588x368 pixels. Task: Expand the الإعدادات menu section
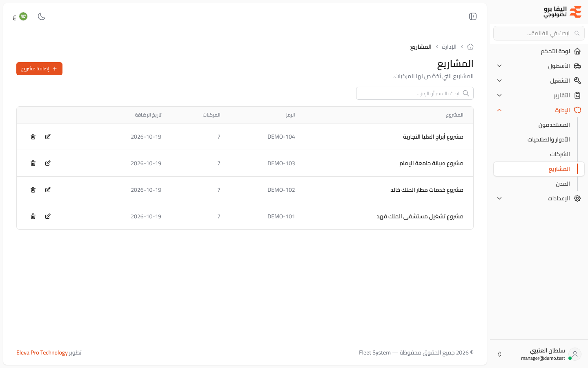539,198
